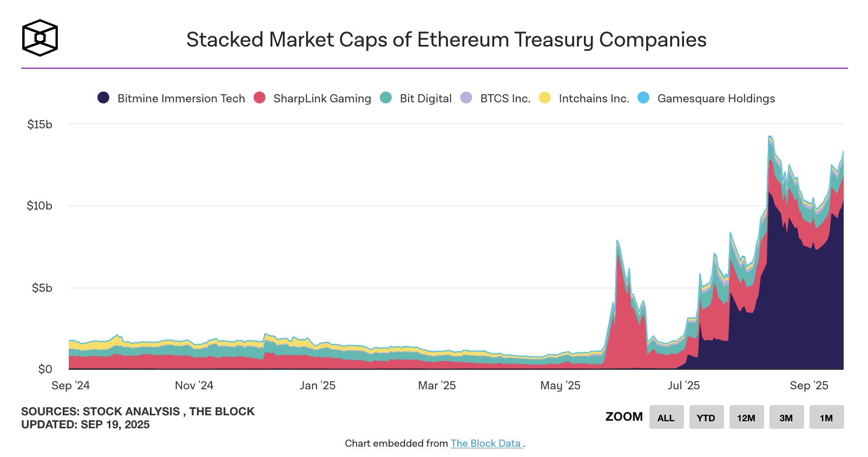Viewport: 868px width, 457px height.
Task: Click the red SharpLink Gaming legend dot
Action: 260,98
